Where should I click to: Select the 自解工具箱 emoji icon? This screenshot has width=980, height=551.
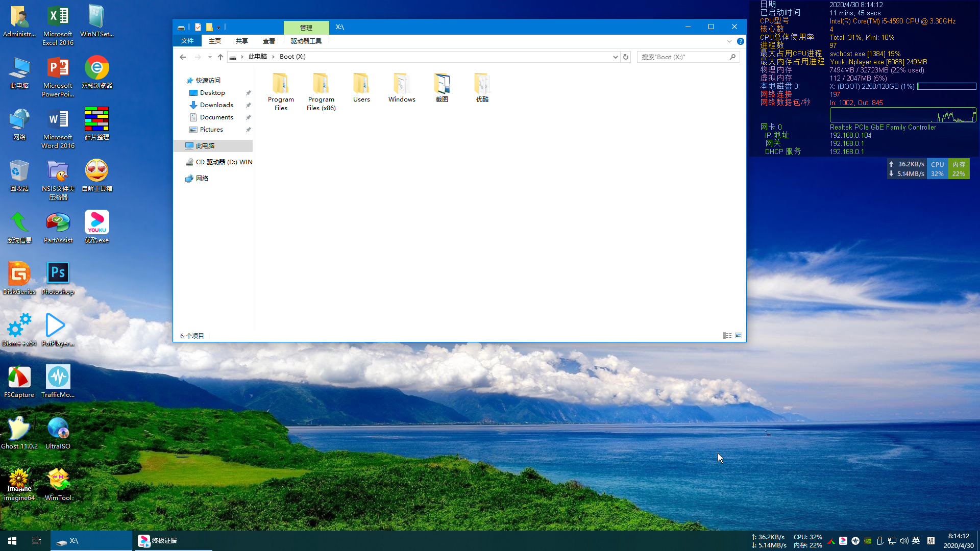[96, 176]
